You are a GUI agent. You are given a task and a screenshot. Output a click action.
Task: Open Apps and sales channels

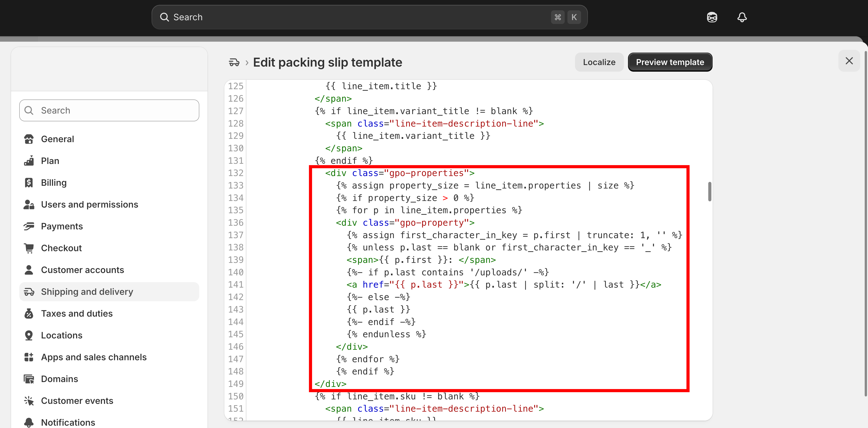109,357
